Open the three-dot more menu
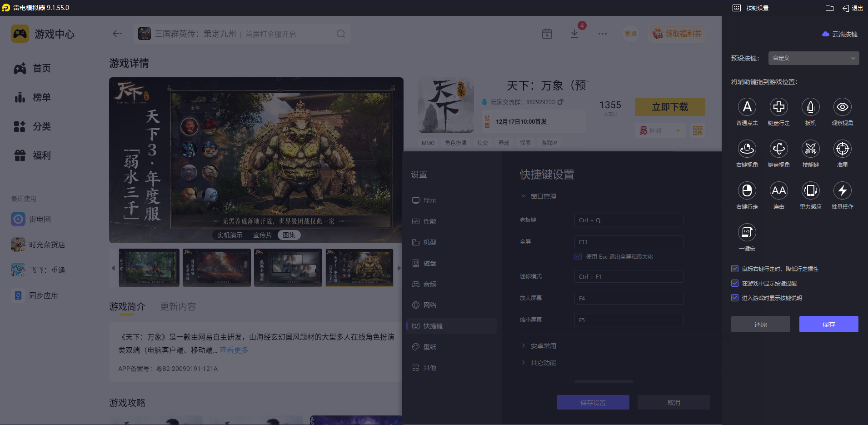 point(603,34)
